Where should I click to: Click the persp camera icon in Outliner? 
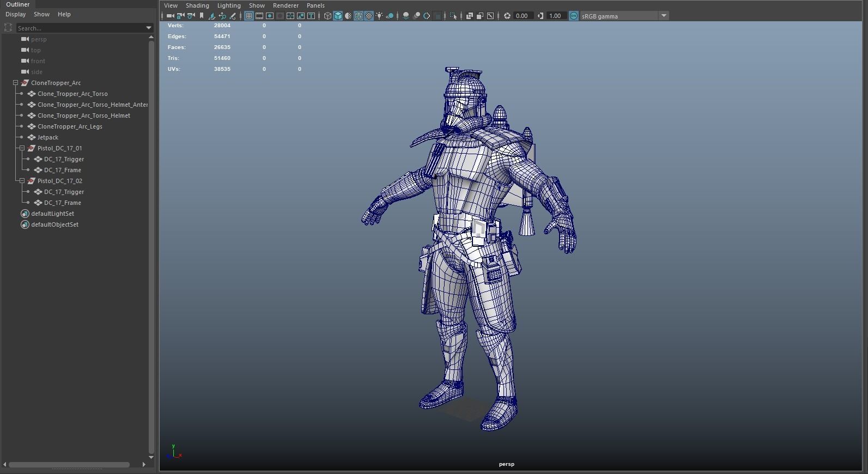(25, 39)
